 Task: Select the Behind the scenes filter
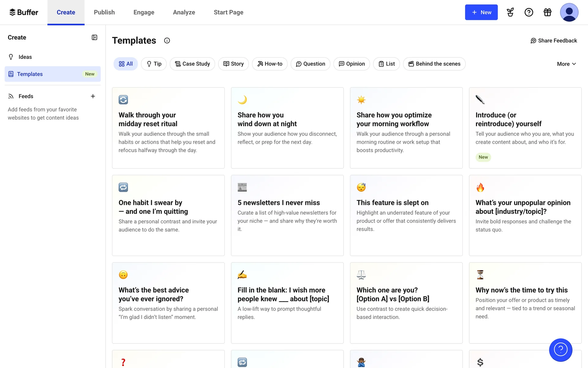[x=434, y=64]
